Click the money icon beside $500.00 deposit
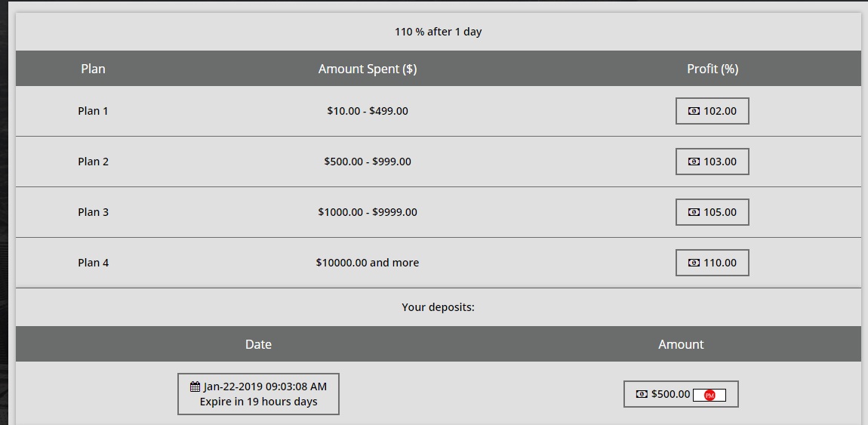The image size is (868, 425). [x=642, y=394]
